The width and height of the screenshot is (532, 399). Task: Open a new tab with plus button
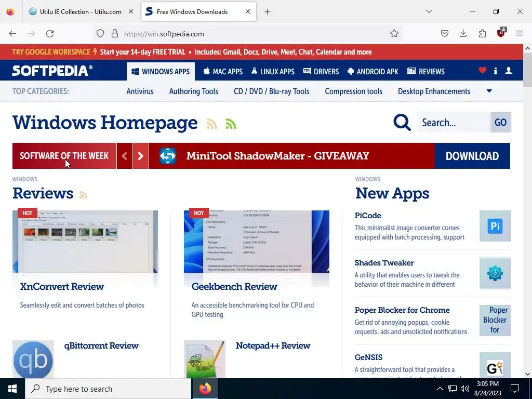(268, 12)
